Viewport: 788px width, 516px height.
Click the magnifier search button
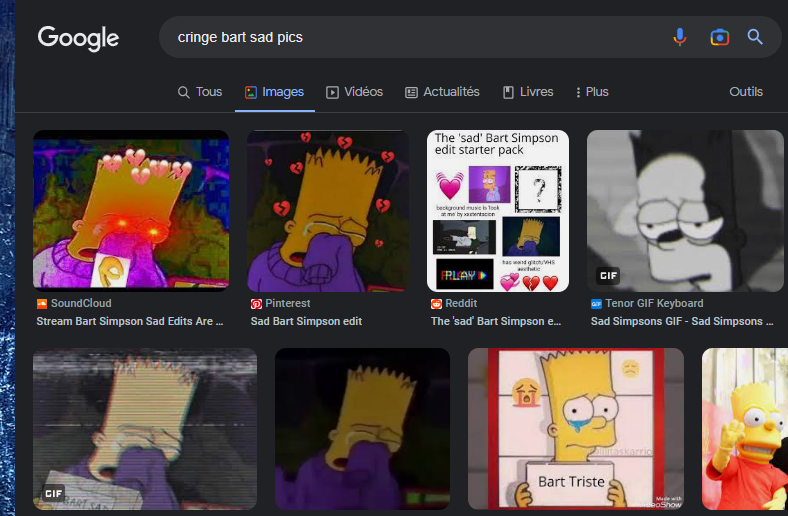[x=755, y=37]
